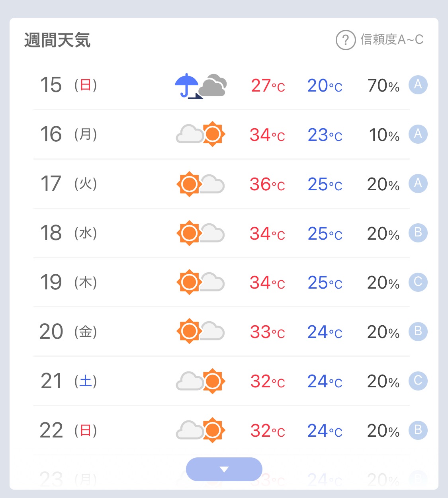The image size is (448, 498).
Task: Click the weather icon for Wednesday the 18th
Action: 201,233
